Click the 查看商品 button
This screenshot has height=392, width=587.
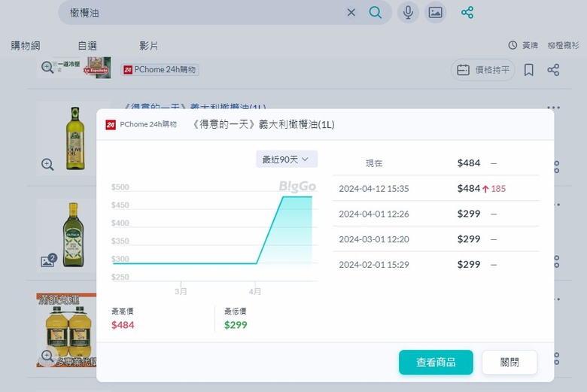point(436,362)
